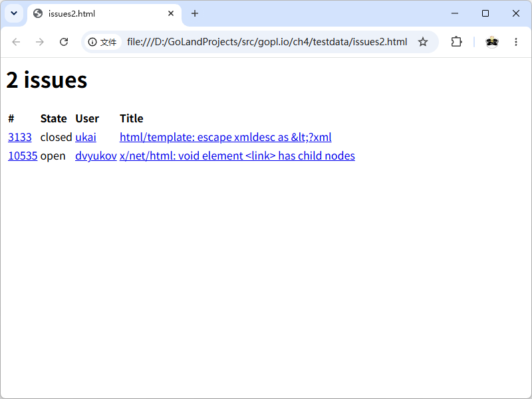532x399 pixels.
Task: Open a new tab with plus button
Action: (194, 13)
